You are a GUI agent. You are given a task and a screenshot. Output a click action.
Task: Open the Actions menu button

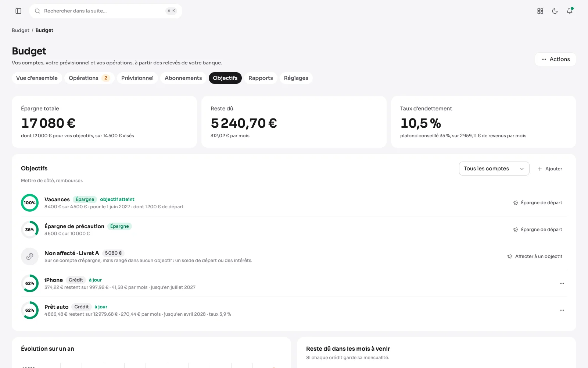555,59
